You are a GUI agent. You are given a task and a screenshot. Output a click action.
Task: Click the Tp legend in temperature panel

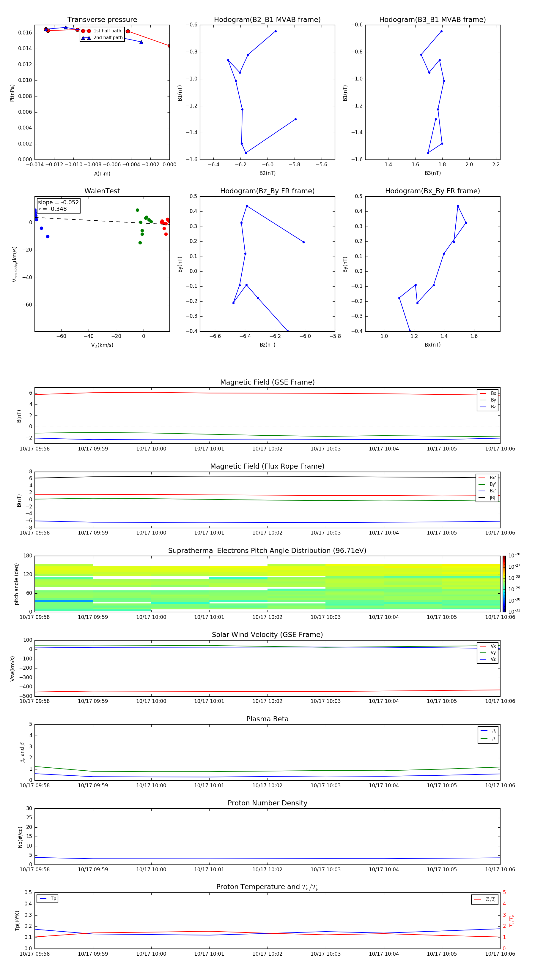[48, 899]
